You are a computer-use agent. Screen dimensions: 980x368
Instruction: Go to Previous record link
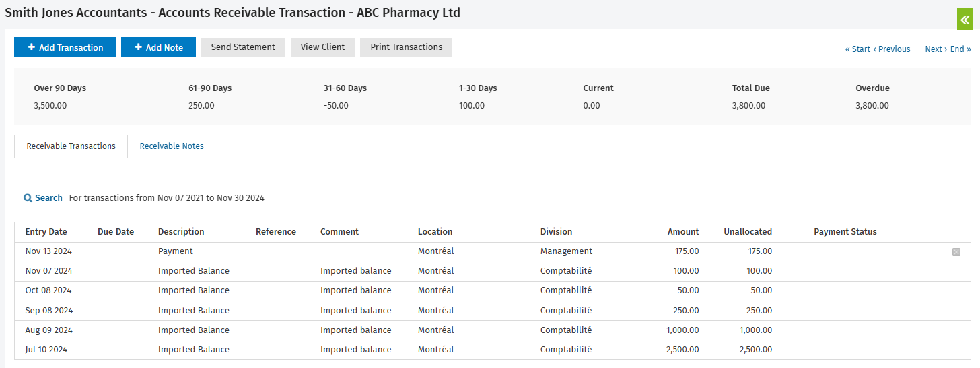coord(892,49)
